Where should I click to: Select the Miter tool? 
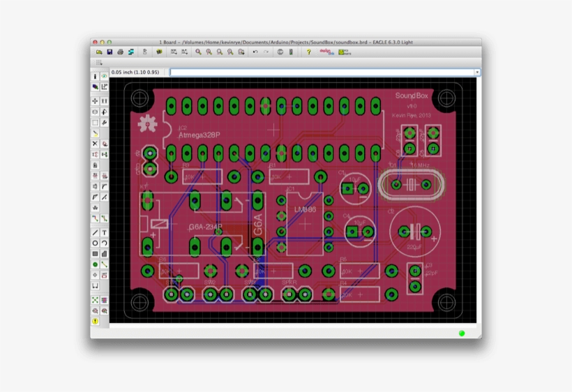(105, 186)
